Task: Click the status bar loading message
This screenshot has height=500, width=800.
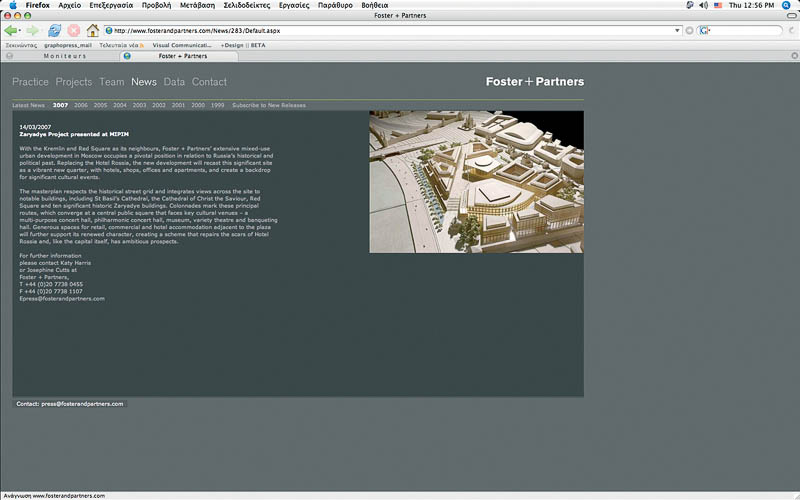Action: (x=54, y=495)
